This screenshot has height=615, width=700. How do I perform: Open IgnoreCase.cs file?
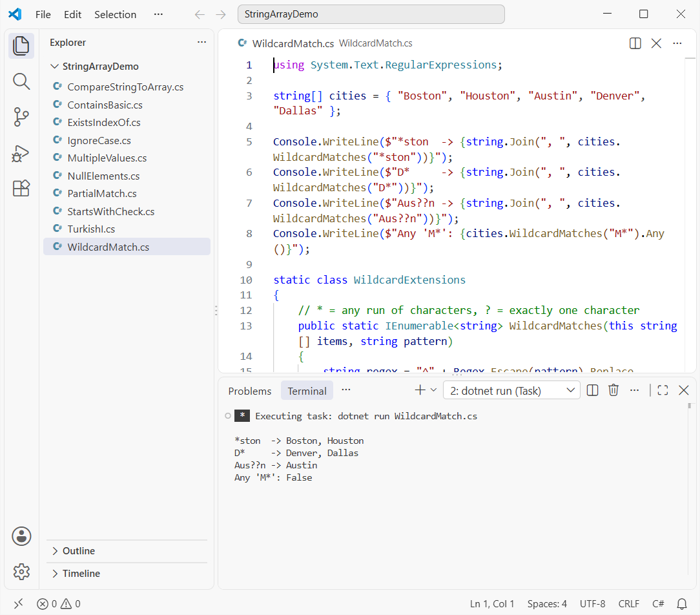click(127, 140)
